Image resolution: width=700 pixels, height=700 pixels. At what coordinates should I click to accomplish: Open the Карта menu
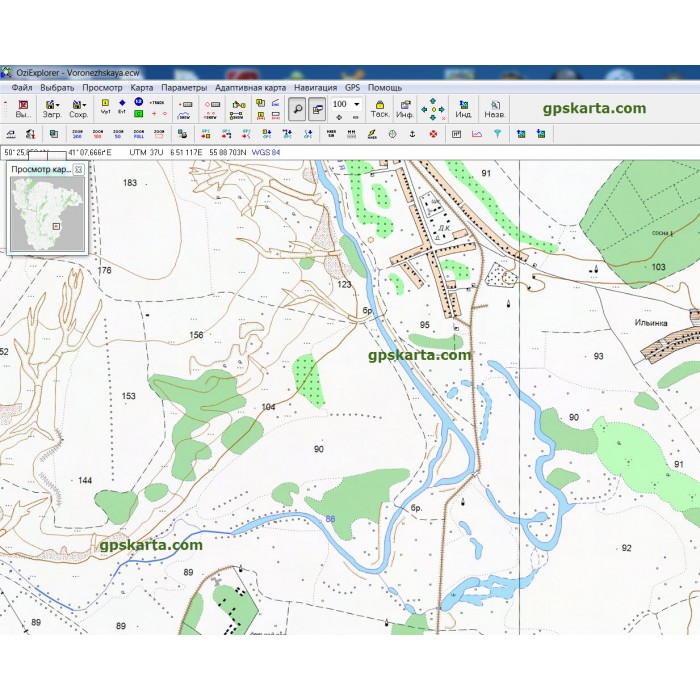pyautogui.click(x=142, y=88)
